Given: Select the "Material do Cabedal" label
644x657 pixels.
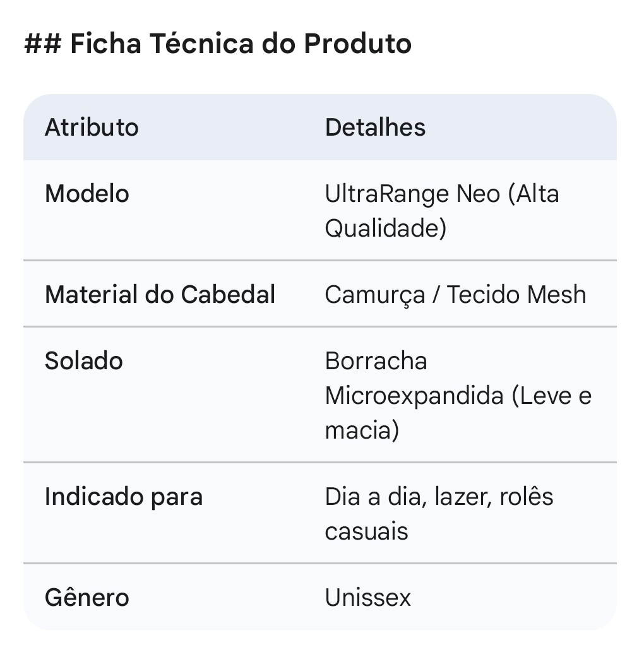Looking at the screenshot, I should [x=160, y=295].
